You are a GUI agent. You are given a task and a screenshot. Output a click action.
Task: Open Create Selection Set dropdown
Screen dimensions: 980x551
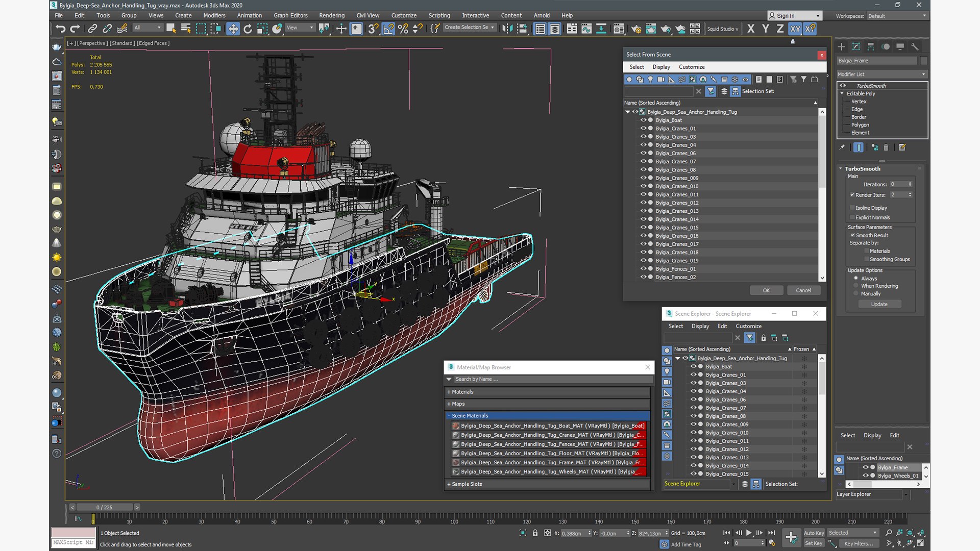pyautogui.click(x=469, y=28)
